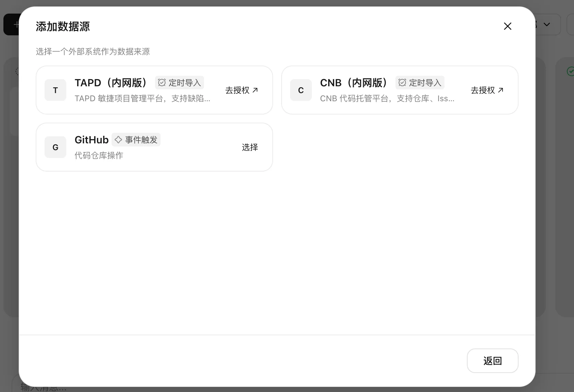
Task: Click the CNB 代码托管平台 description
Action: coord(387,99)
